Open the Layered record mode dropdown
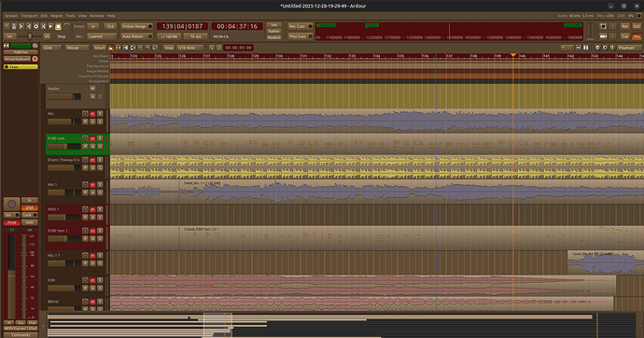The height and width of the screenshot is (338, 644). click(102, 36)
